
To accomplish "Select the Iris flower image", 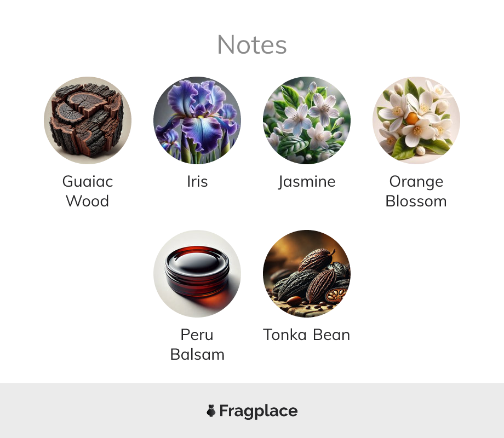I will [197, 120].
